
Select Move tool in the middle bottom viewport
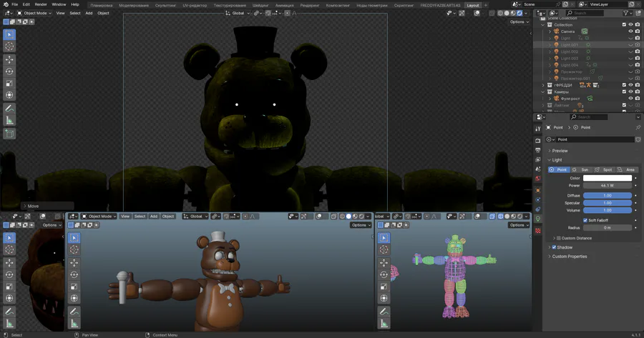74,262
